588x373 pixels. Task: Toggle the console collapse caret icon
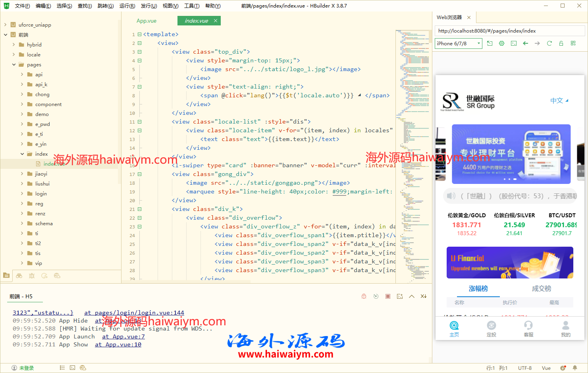(412, 296)
